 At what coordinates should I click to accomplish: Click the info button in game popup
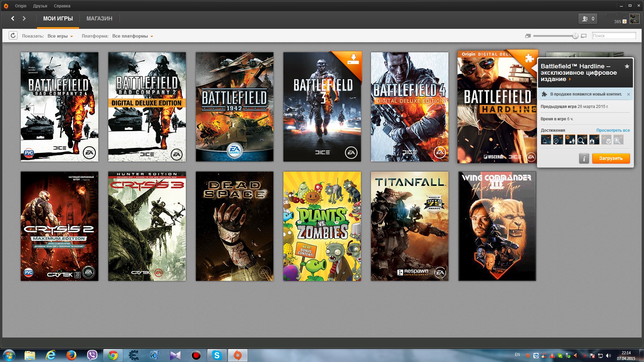coord(584,159)
